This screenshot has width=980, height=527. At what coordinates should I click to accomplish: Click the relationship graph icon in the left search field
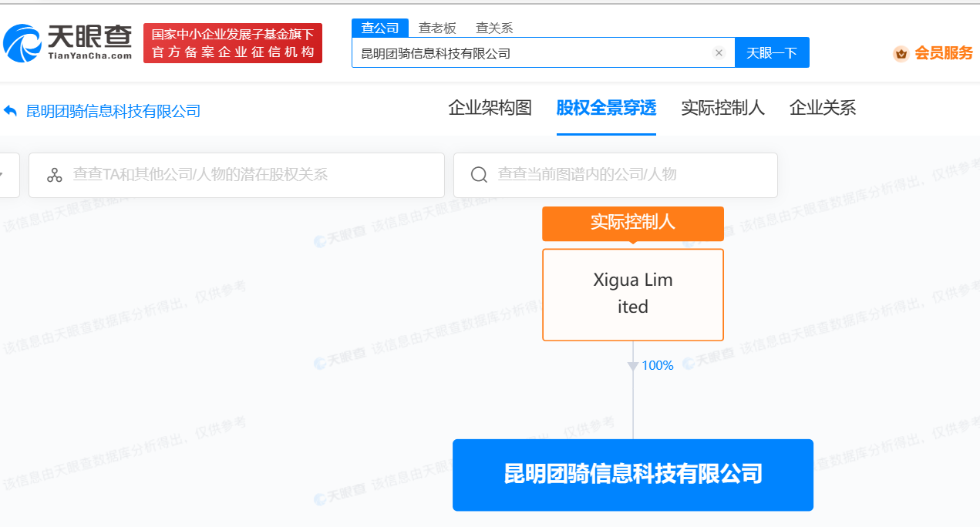[x=54, y=175]
